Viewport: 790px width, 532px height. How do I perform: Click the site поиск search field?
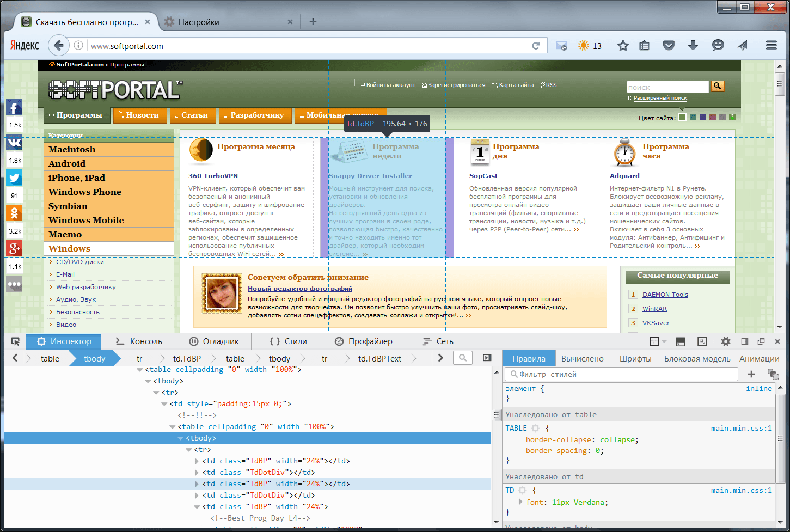pos(667,87)
